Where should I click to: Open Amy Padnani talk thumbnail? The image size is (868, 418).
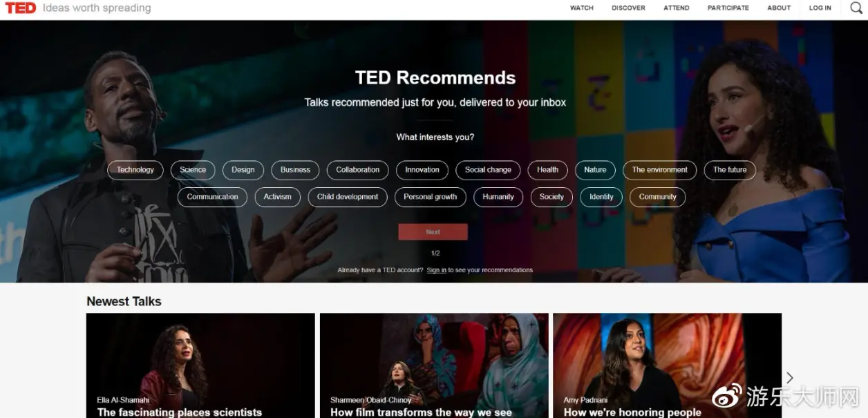tap(668, 365)
